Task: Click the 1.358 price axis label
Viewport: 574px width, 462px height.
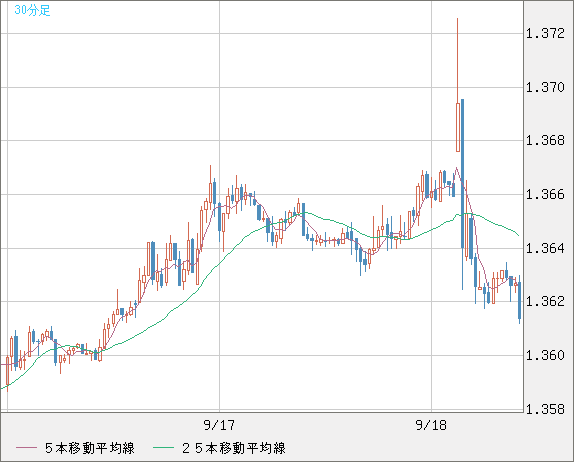Action: [x=545, y=409]
